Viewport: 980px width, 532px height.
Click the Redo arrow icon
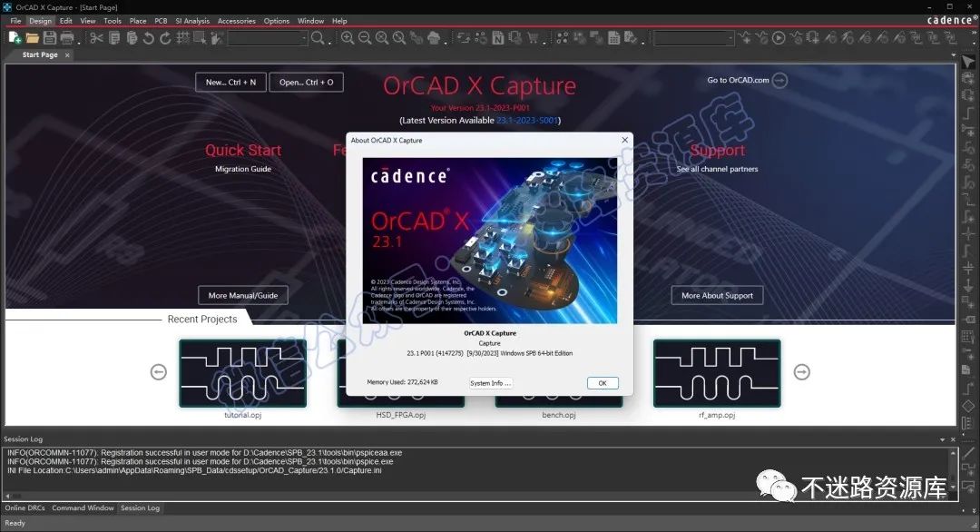[x=165, y=38]
